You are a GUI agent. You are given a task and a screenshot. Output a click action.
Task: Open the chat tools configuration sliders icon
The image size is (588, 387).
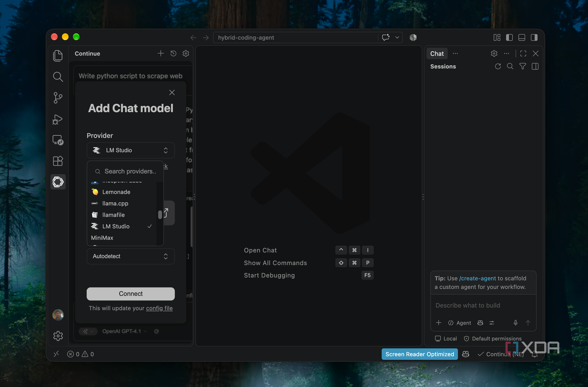tap(491, 323)
